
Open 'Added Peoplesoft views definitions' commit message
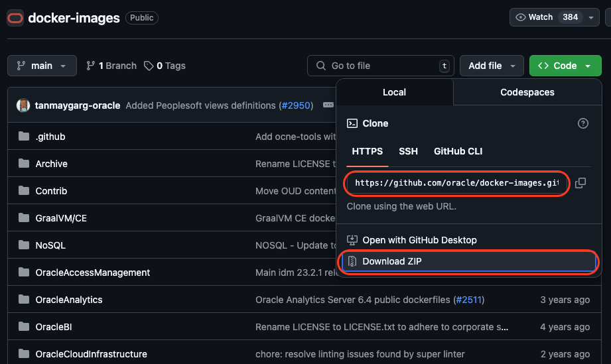[200, 105]
